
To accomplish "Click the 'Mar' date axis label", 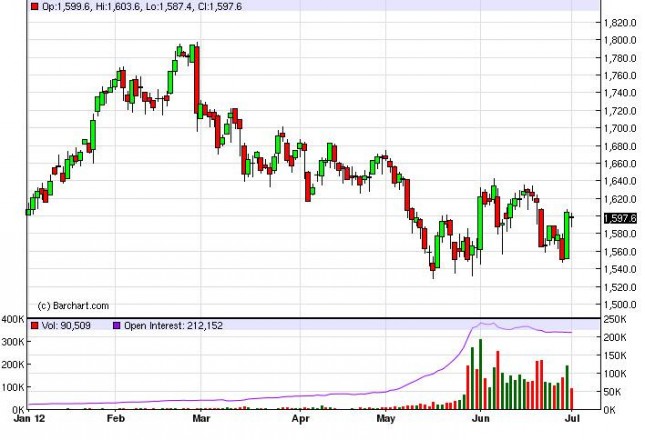I will 201,419.
